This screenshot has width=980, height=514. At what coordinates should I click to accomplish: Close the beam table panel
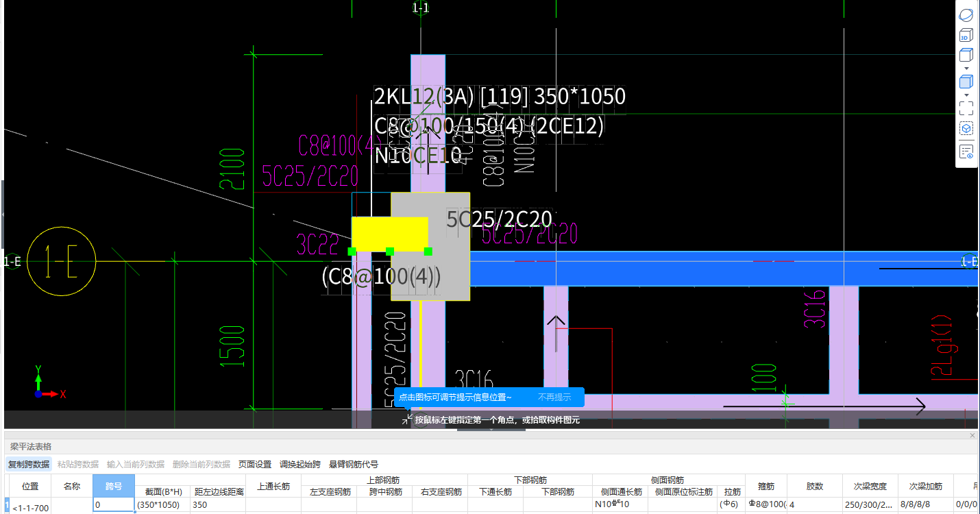tap(972, 435)
